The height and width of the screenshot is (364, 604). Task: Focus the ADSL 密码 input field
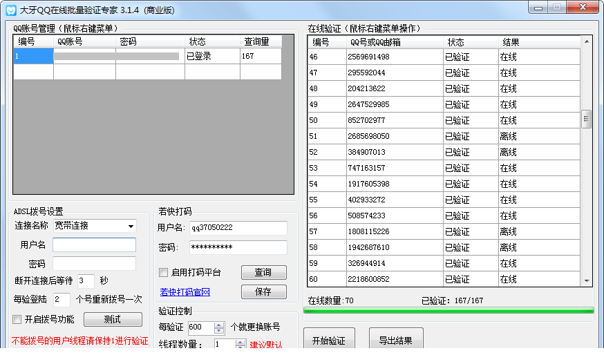[x=95, y=264]
